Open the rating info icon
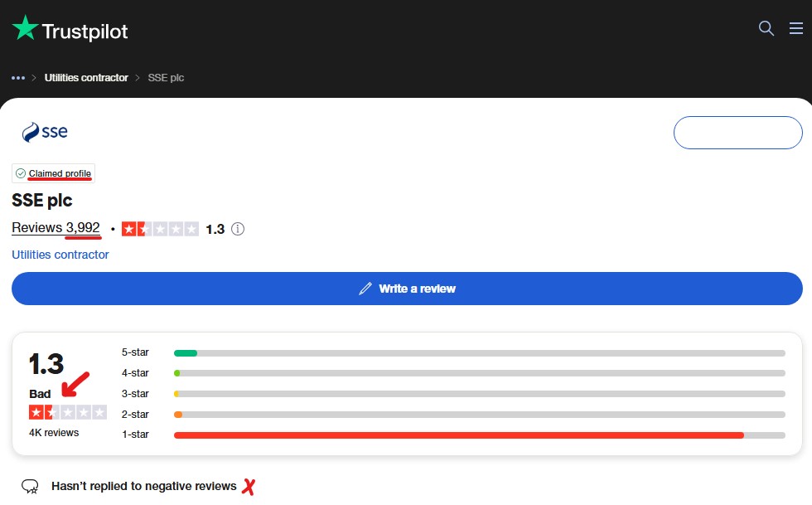This screenshot has width=812, height=505. tap(237, 229)
